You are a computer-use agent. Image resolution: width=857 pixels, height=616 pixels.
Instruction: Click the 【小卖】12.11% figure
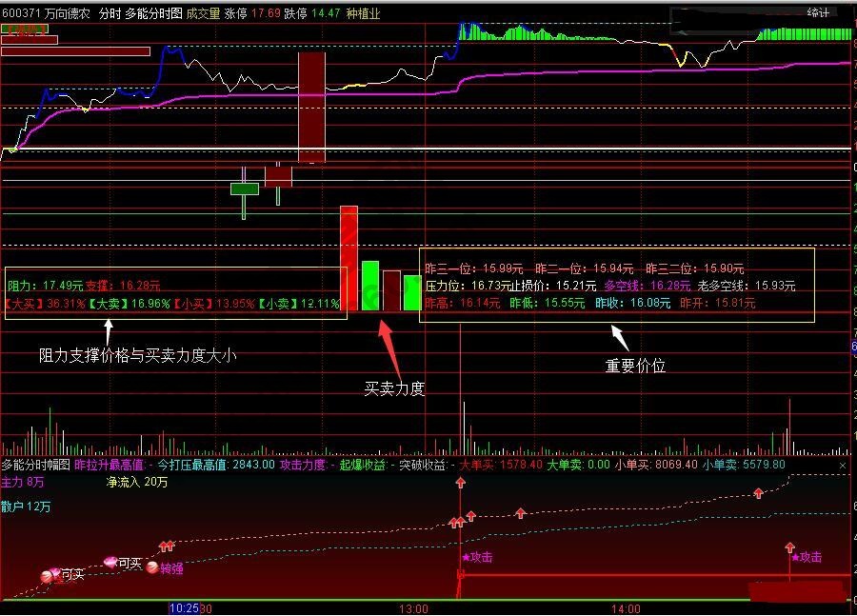[299, 304]
